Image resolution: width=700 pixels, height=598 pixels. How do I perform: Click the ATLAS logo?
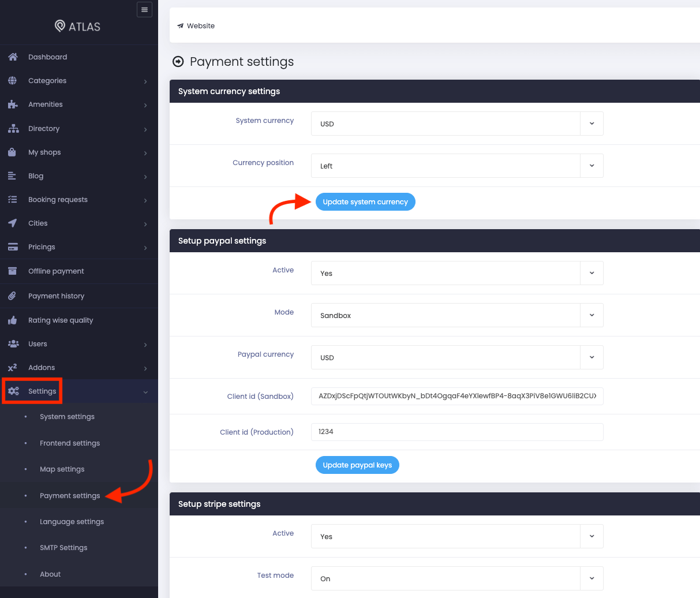click(x=77, y=26)
